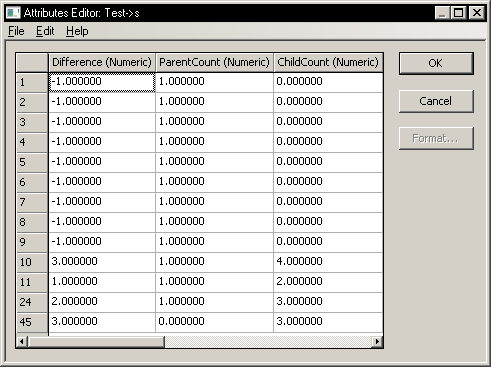Viewport: 491px width, 367px height.
Task: Click ChildCount cell in row 5
Action: coord(328,162)
